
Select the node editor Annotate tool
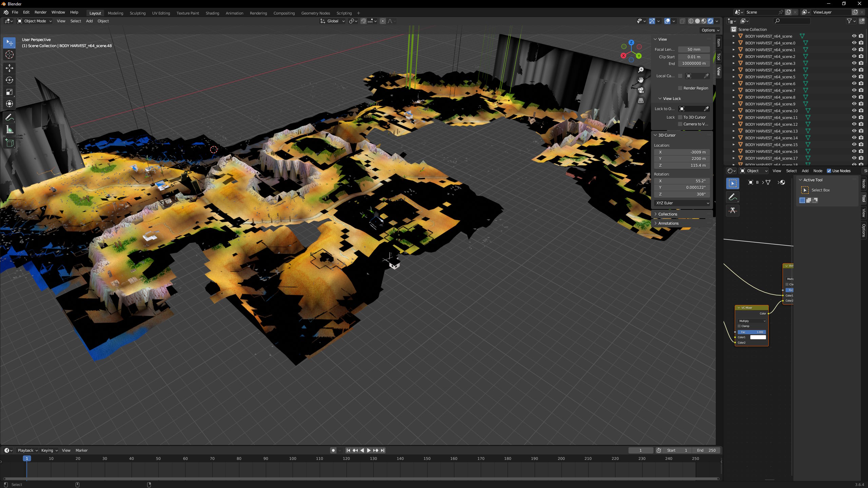point(733,197)
